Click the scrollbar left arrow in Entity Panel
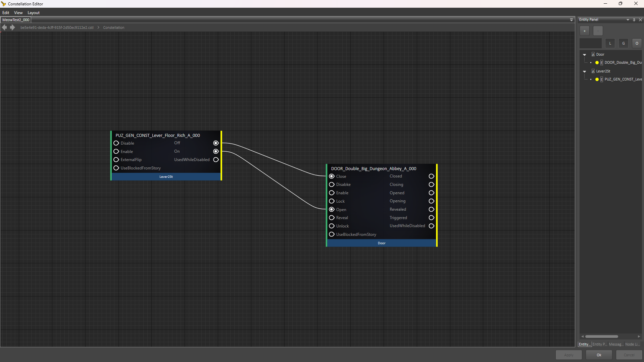Screen dimensions: 644x362 point(583,337)
